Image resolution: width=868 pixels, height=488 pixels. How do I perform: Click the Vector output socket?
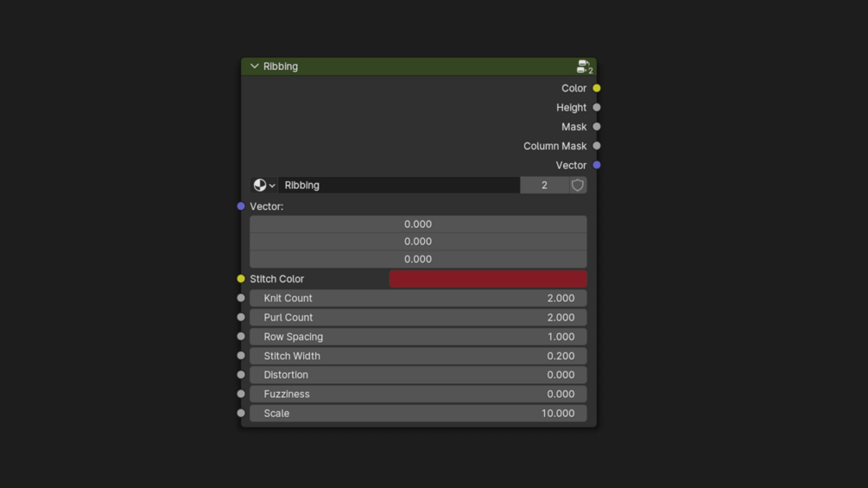point(597,165)
